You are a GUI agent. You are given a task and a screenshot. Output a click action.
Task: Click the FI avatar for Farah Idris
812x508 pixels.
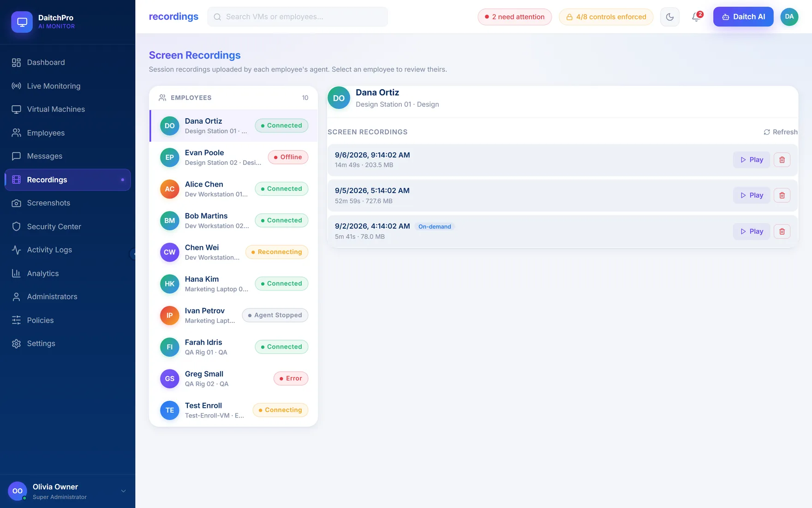(x=170, y=347)
